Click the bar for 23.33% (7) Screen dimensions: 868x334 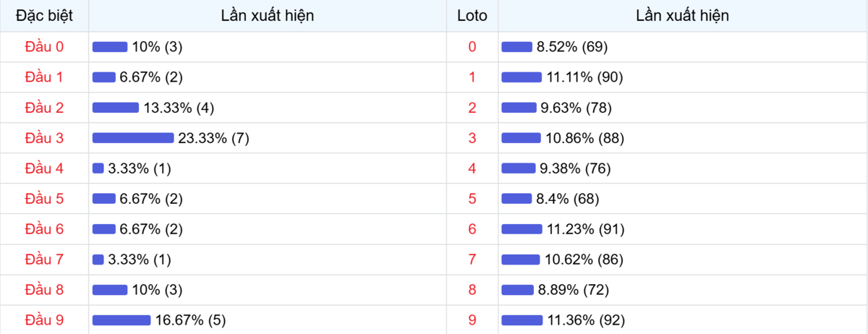click(133, 138)
